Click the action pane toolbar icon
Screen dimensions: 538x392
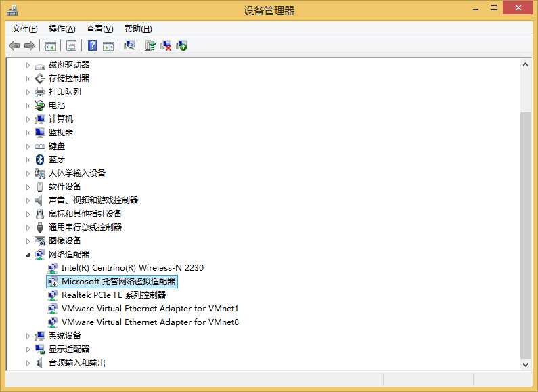(108, 45)
